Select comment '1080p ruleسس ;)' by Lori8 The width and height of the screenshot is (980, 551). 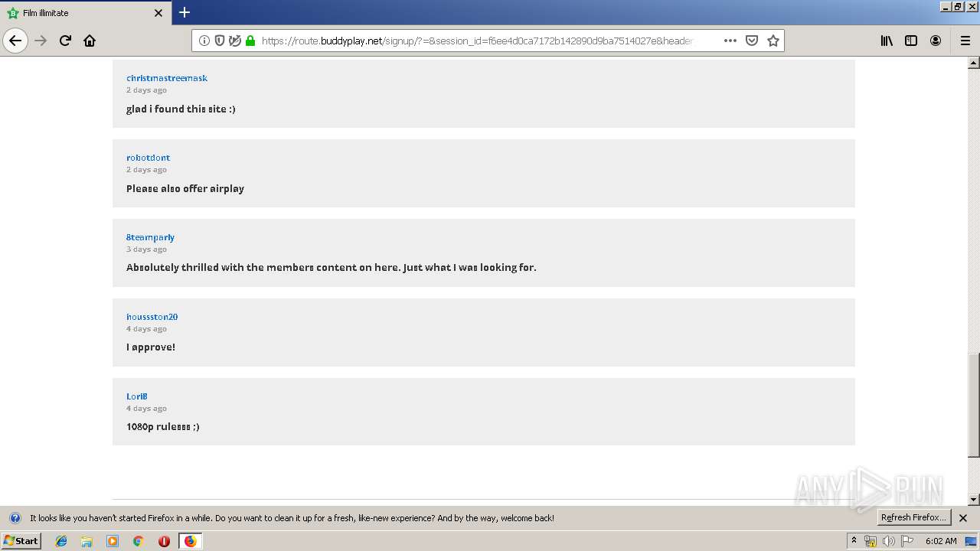point(163,426)
